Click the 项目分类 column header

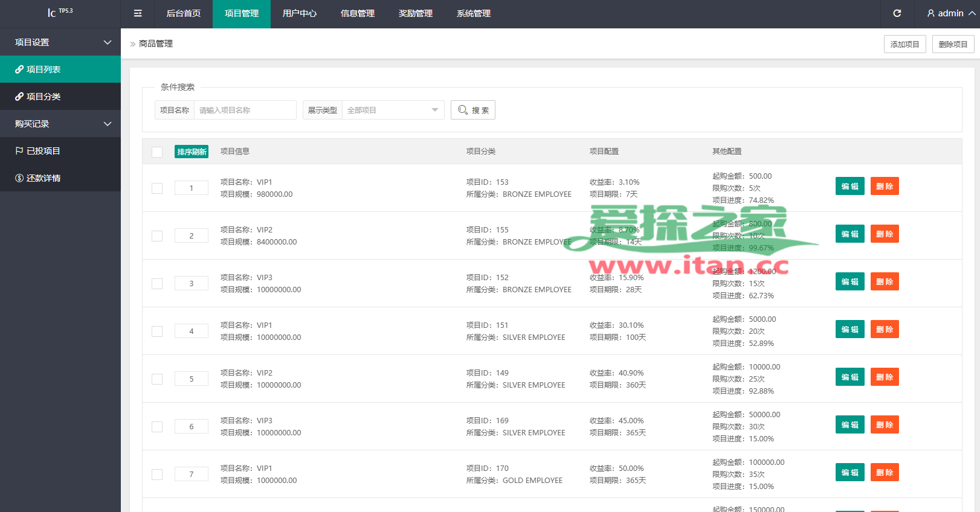(x=481, y=152)
